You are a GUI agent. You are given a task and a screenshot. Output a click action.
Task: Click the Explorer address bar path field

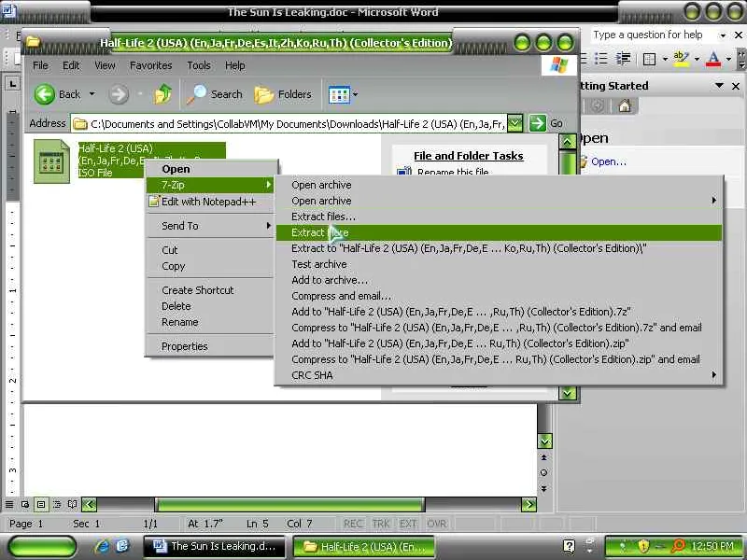click(289, 124)
